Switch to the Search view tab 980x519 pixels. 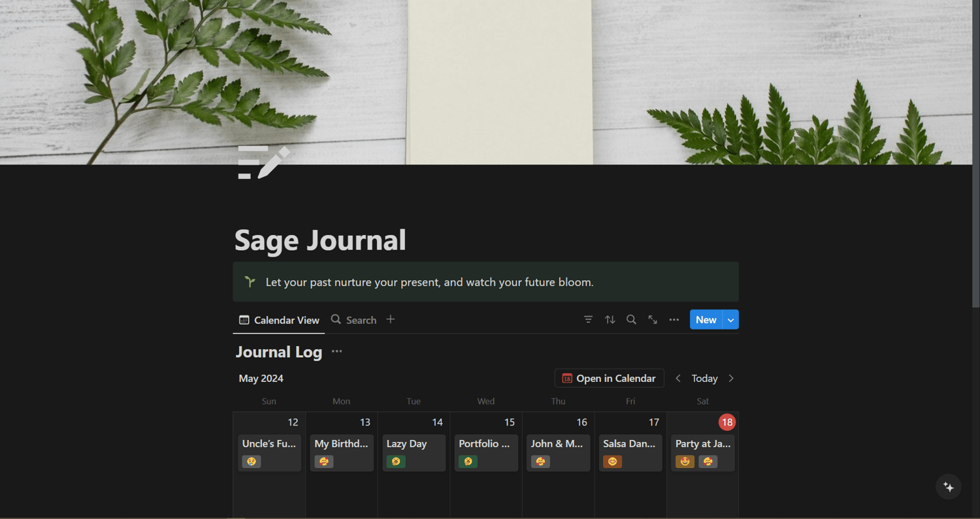point(353,320)
